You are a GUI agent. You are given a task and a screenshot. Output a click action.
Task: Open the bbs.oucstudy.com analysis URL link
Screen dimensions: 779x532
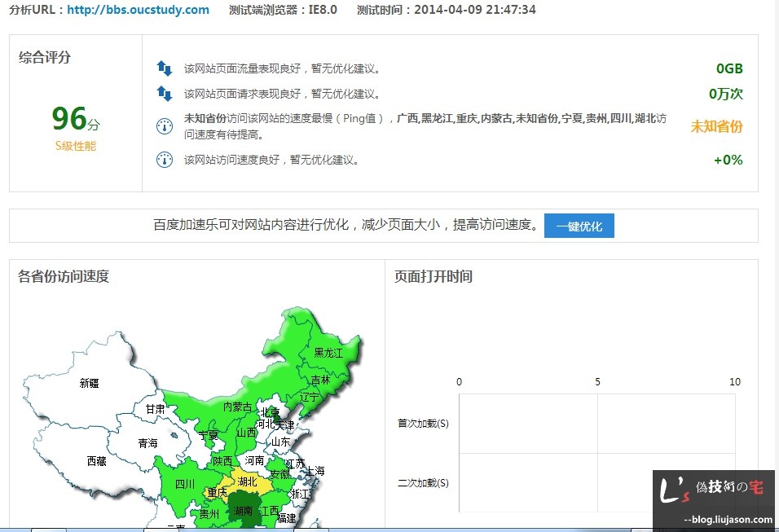pyautogui.click(x=138, y=10)
